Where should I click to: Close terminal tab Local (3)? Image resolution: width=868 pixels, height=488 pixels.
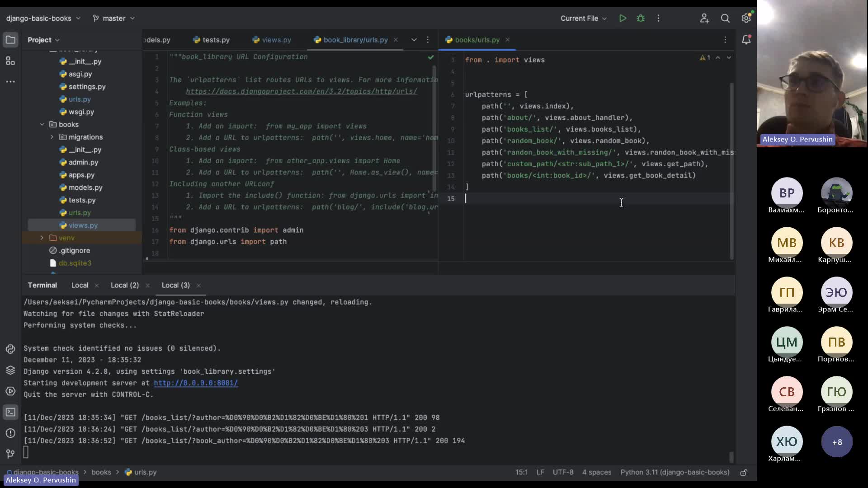(198, 285)
